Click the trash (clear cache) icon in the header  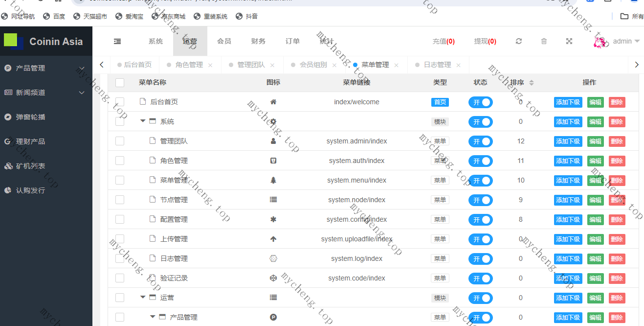click(544, 41)
